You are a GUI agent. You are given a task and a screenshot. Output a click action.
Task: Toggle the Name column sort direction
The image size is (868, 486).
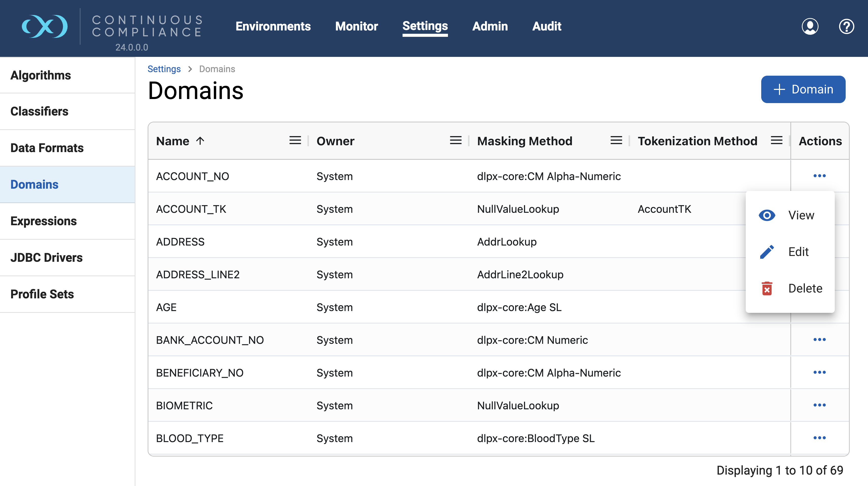tap(200, 141)
